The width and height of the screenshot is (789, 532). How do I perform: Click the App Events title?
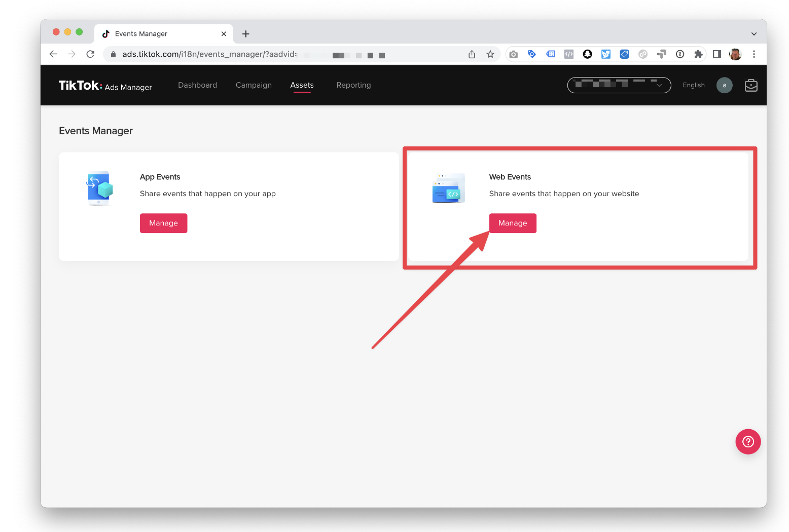coord(160,177)
